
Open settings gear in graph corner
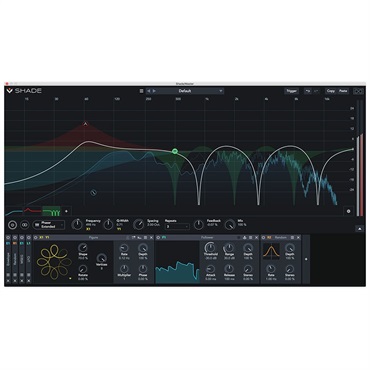click(348, 211)
